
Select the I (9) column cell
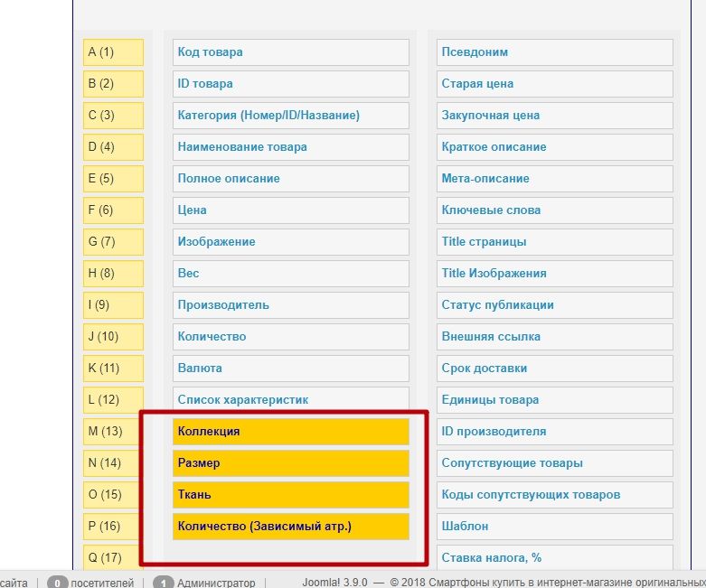113,305
